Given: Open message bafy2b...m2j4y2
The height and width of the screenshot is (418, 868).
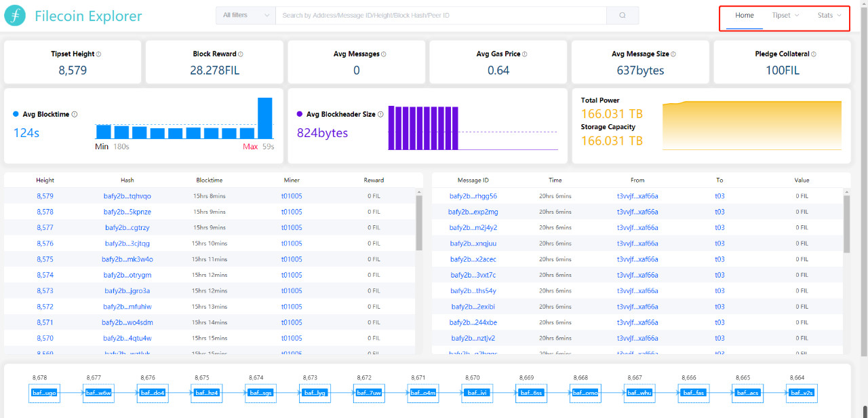Looking at the screenshot, I should [x=473, y=227].
